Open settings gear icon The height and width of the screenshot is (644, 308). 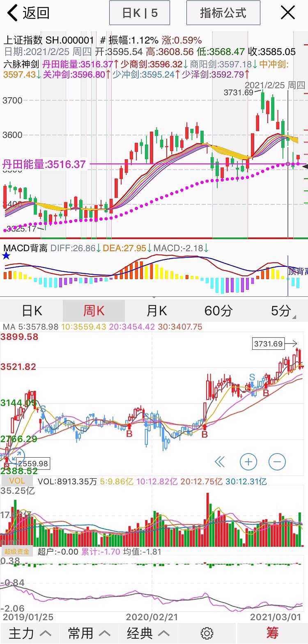coord(207,633)
